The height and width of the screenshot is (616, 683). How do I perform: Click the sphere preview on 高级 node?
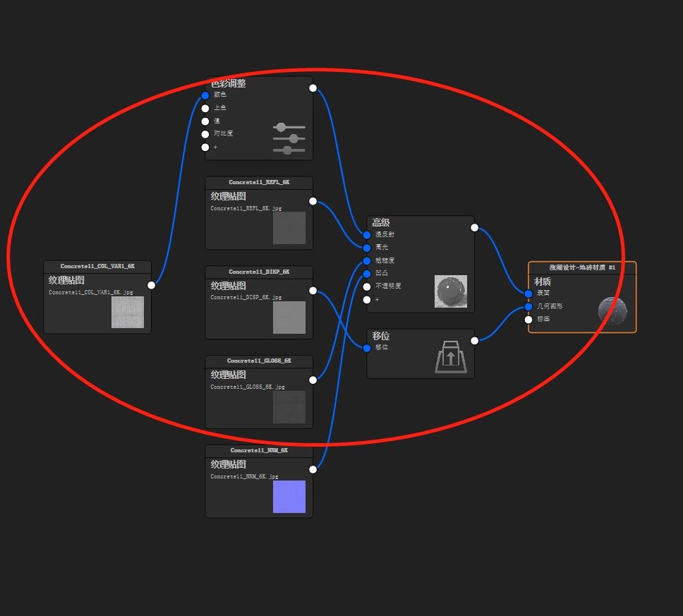(x=451, y=291)
